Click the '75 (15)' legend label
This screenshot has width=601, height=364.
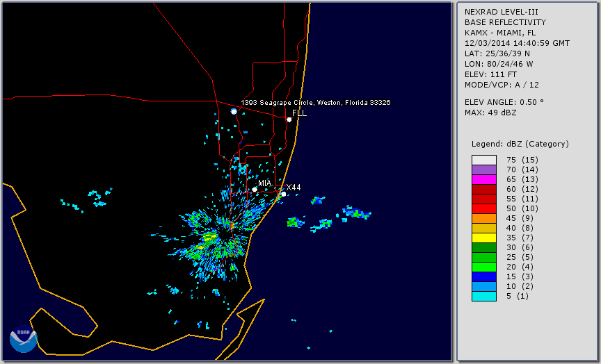(x=522, y=160)
